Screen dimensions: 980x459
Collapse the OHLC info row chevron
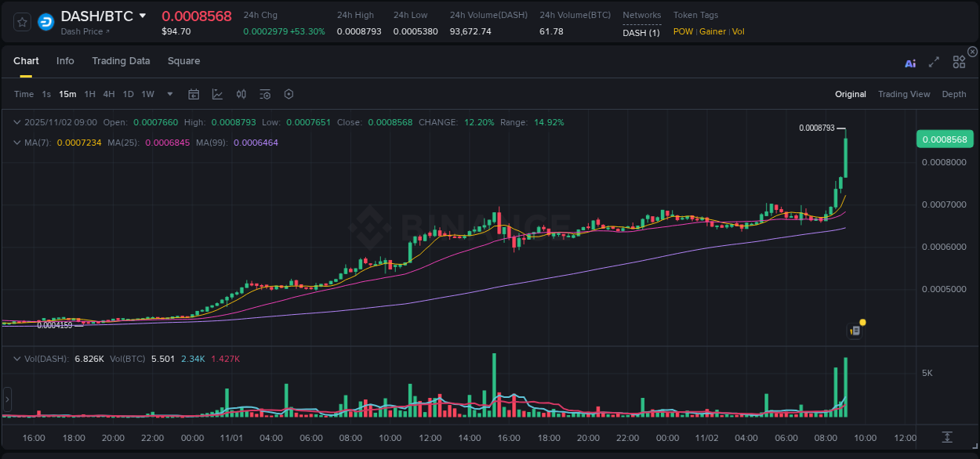point(17,122)
